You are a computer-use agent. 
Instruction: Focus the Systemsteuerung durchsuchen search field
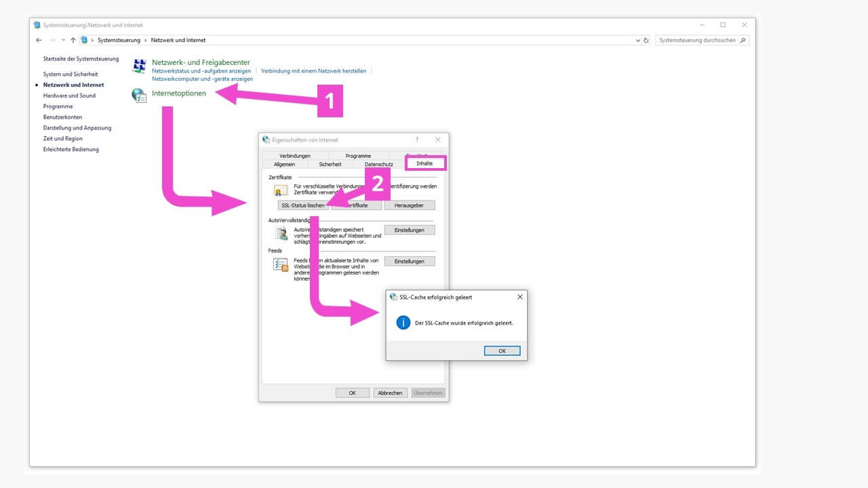(x=703, y=40)
